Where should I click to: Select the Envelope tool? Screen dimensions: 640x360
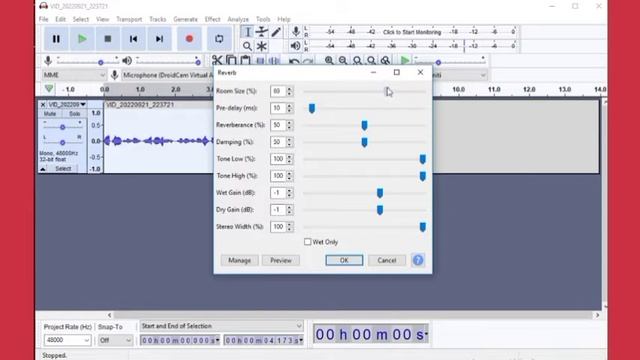click(x=262, y=32)
